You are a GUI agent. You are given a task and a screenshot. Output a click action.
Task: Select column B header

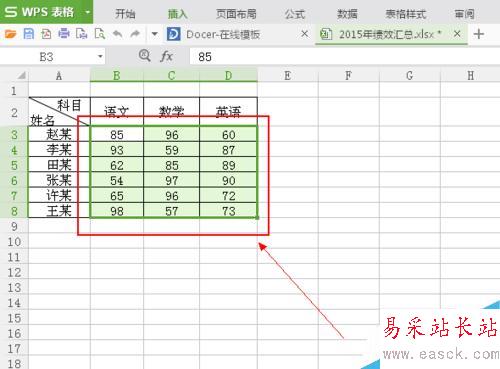tap(117, 75)
